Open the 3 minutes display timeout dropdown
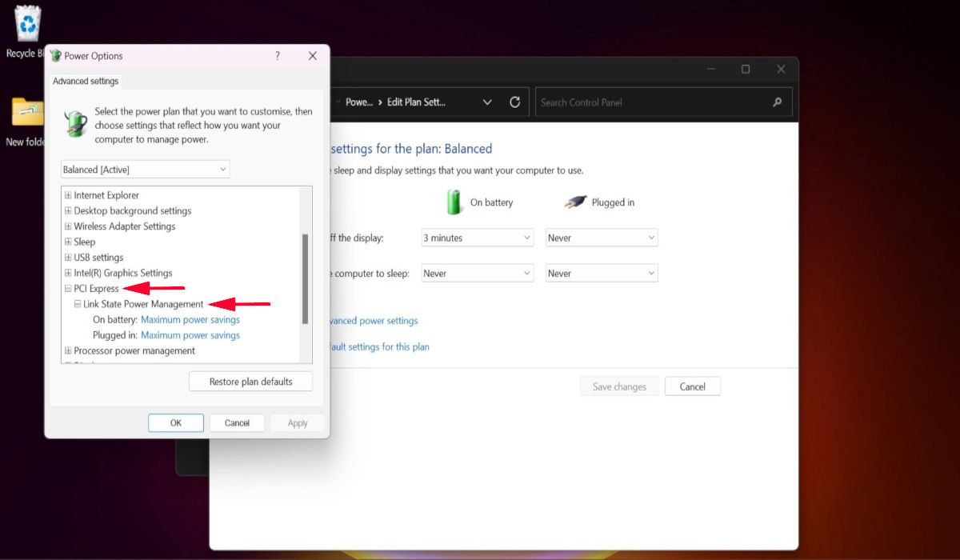The width and height of the screenshot is (960, 560). click(477, 237)
